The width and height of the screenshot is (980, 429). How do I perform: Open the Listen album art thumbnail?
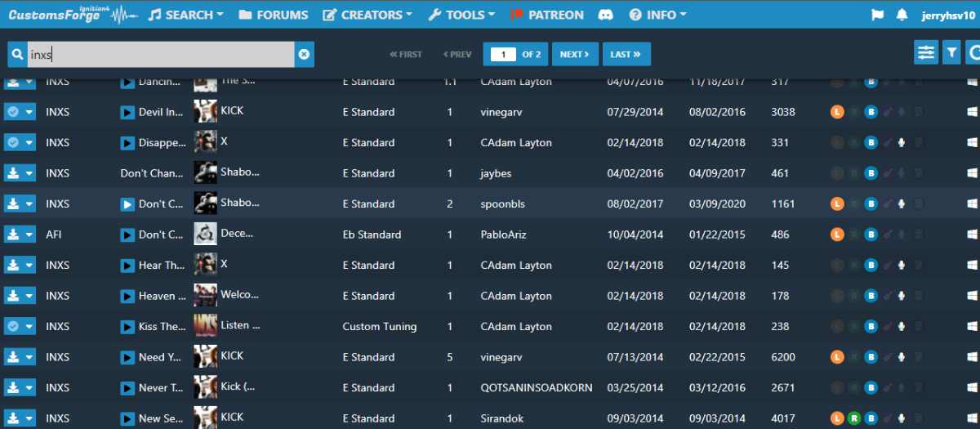[205, 326]
